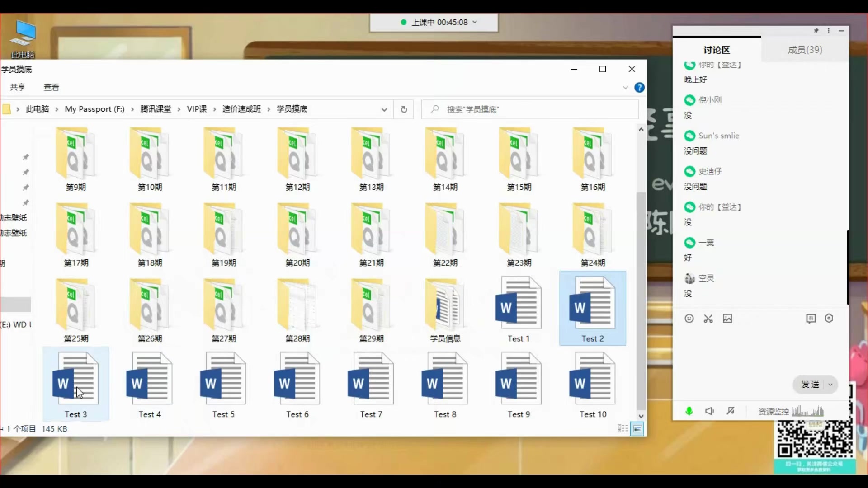Switch to the 成员(39) tab

[805, 50]
